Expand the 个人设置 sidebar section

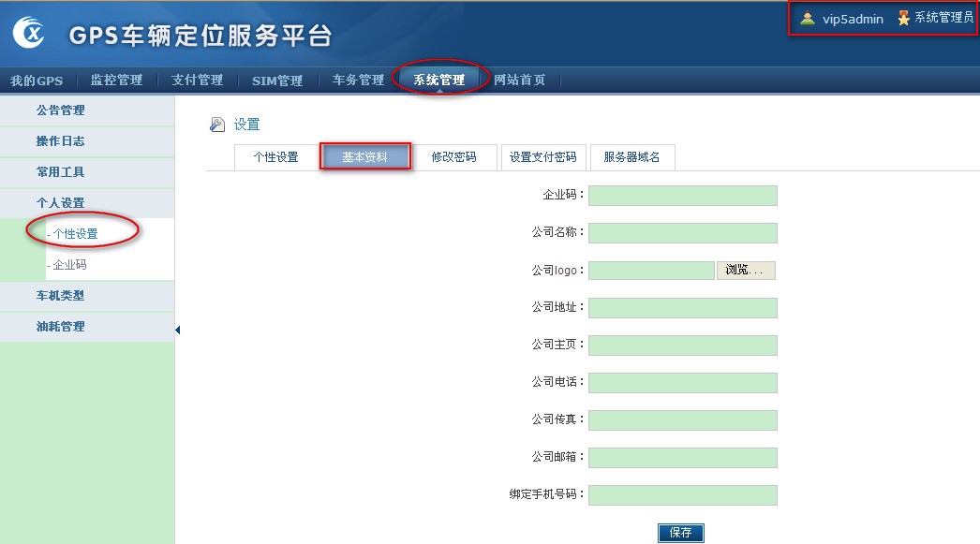tap(60, 203)
